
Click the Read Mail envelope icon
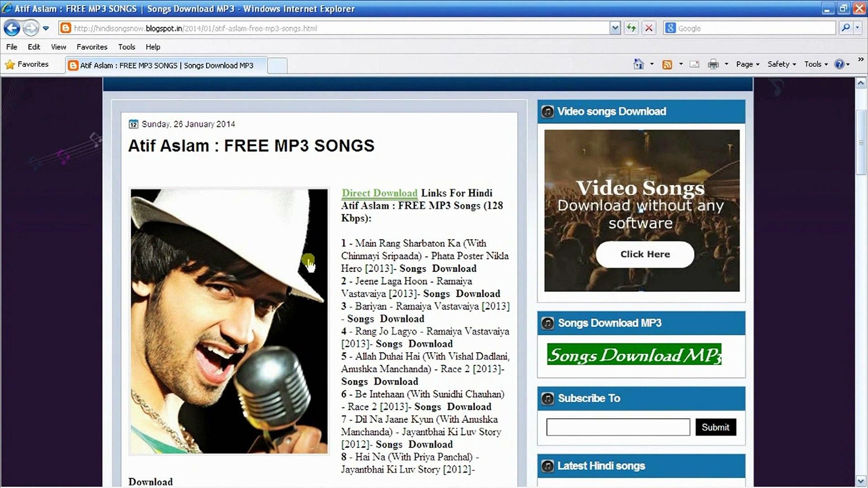click(x=694, y=64)
